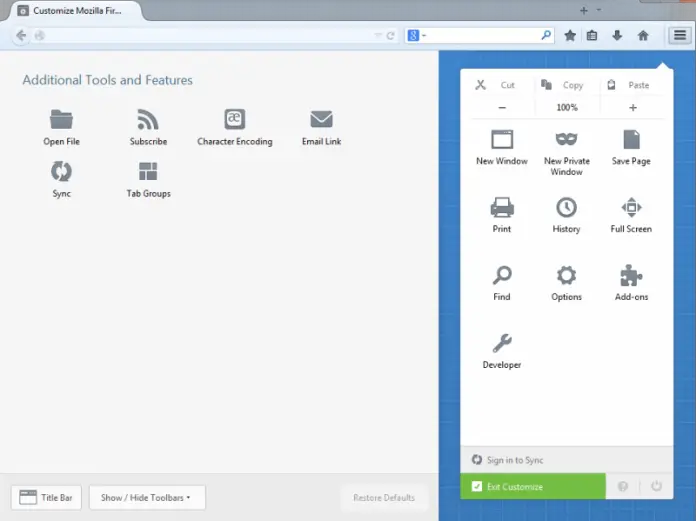Open New Private Window mask icon
The width and height of the screenshot is (696, 521).
(x=566, y=139)
